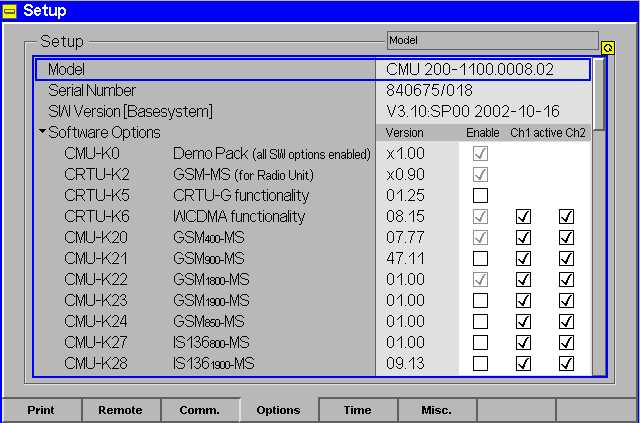Enable CRTU-K5 CRTU-G functionality option
This screenshot has width=640, height=423.
(x=480, y=196)
